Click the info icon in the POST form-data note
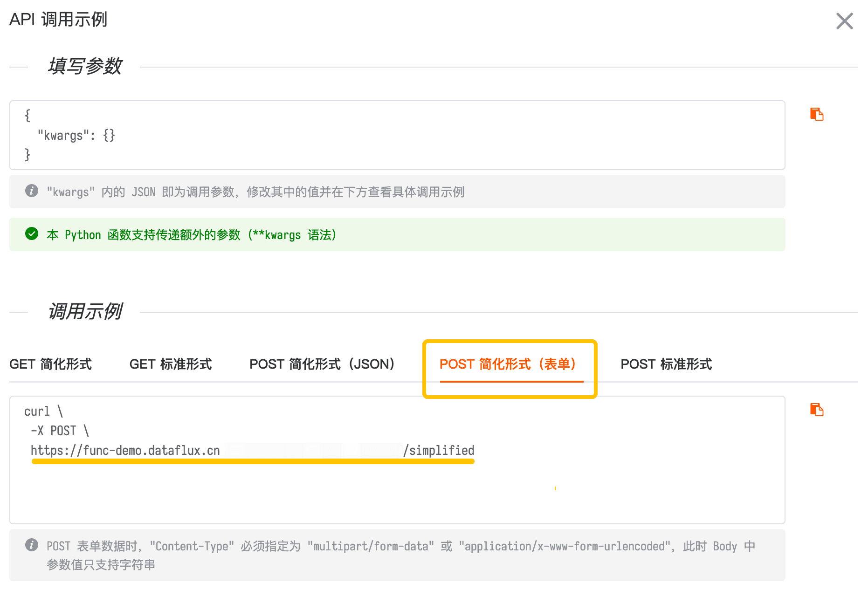 [x=31, y=545]
